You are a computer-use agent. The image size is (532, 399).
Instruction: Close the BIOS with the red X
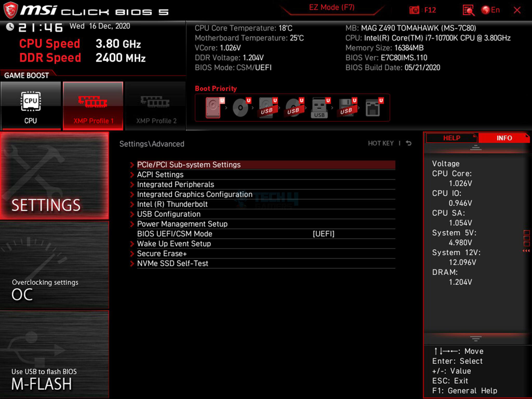(517, 10)
